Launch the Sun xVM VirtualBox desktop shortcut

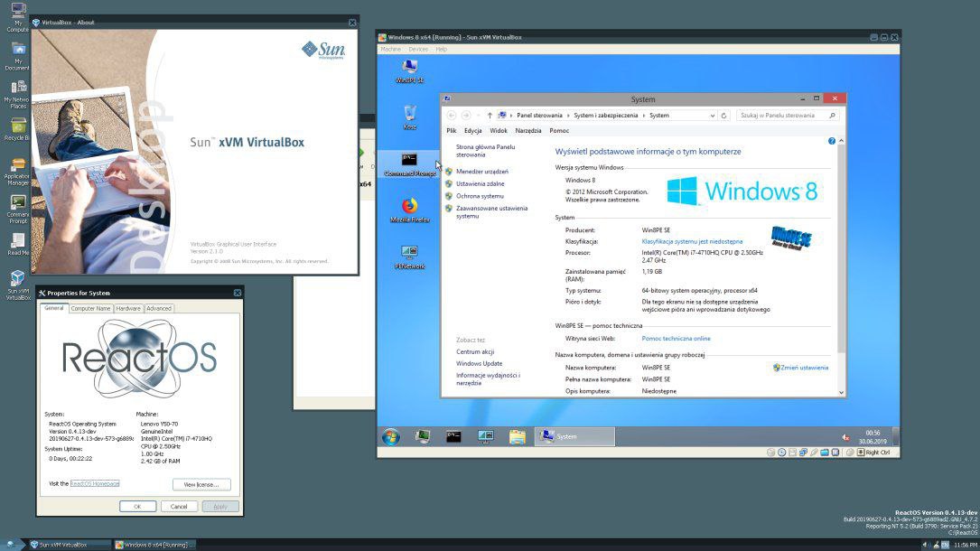click(x=17, y=285)
